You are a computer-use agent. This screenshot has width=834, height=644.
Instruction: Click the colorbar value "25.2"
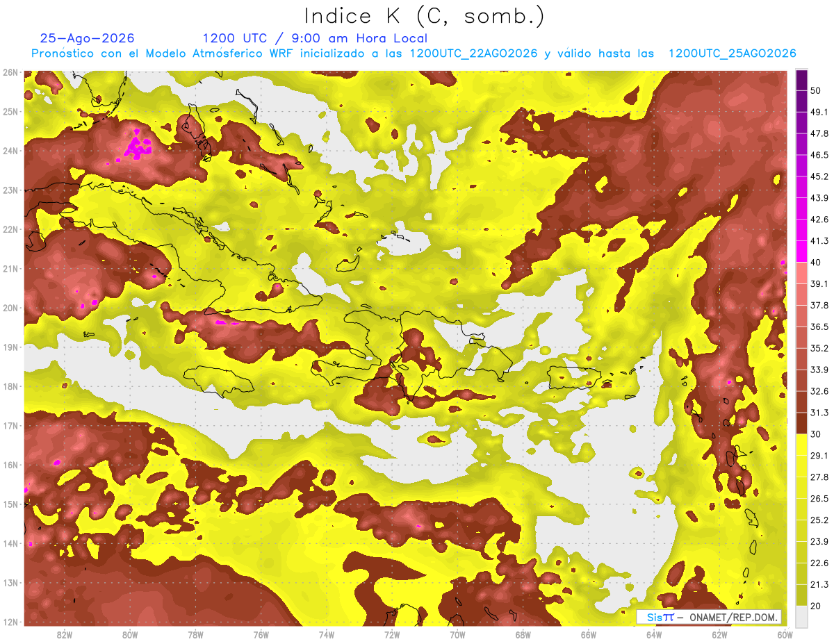[819, 520]
